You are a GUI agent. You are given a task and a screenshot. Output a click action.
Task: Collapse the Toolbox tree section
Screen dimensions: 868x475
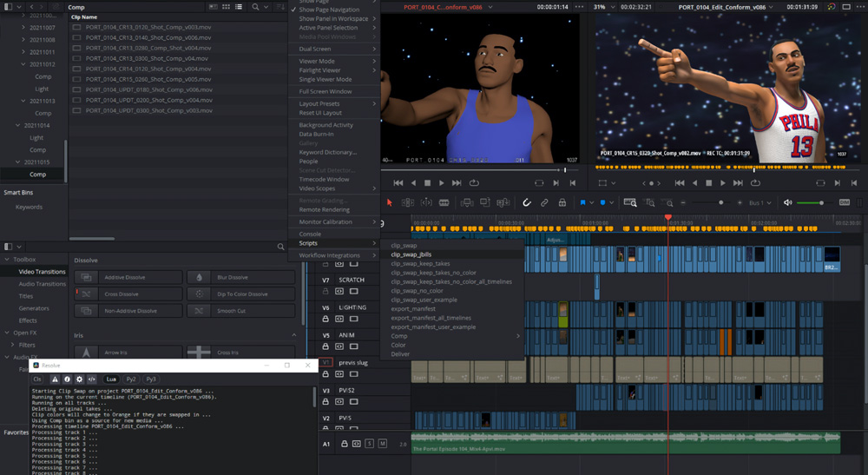[7, 259]
